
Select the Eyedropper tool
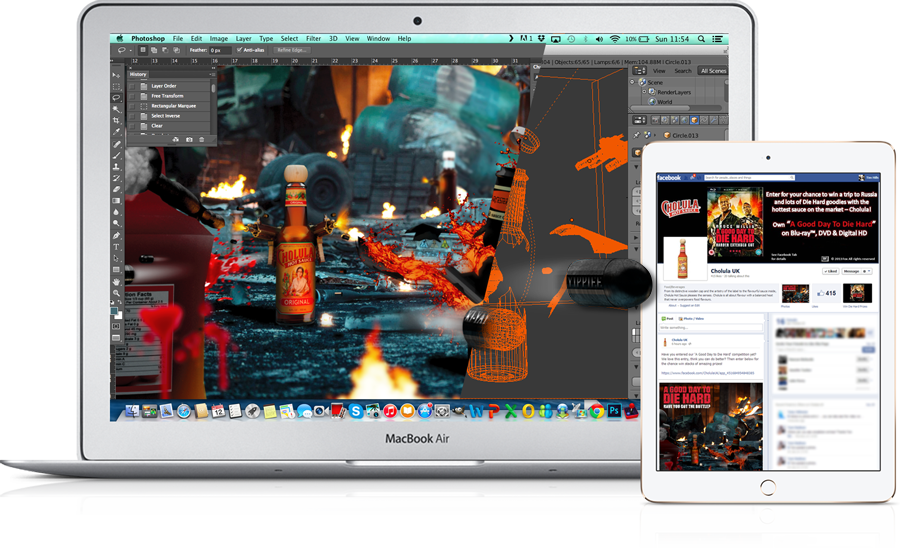click(x=117, y=133)
